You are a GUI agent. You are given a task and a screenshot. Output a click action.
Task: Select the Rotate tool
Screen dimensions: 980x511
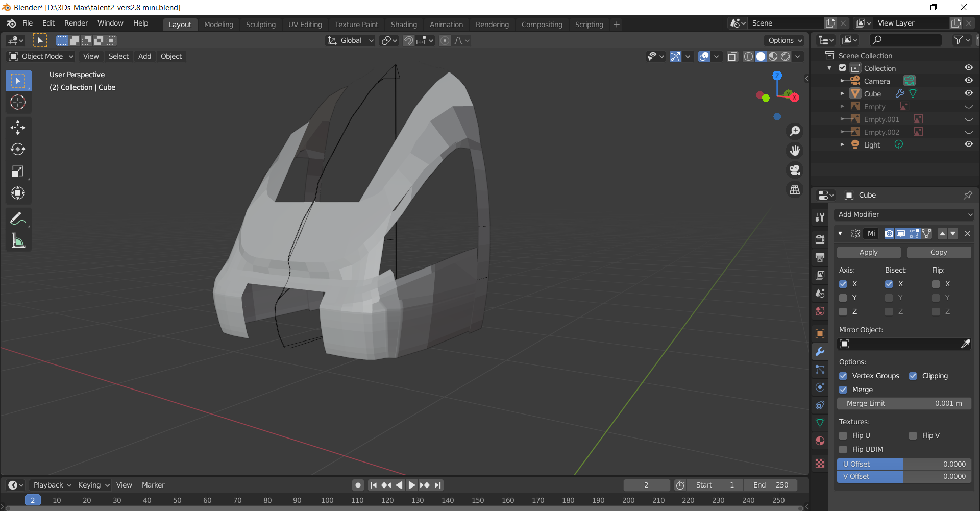18,149
